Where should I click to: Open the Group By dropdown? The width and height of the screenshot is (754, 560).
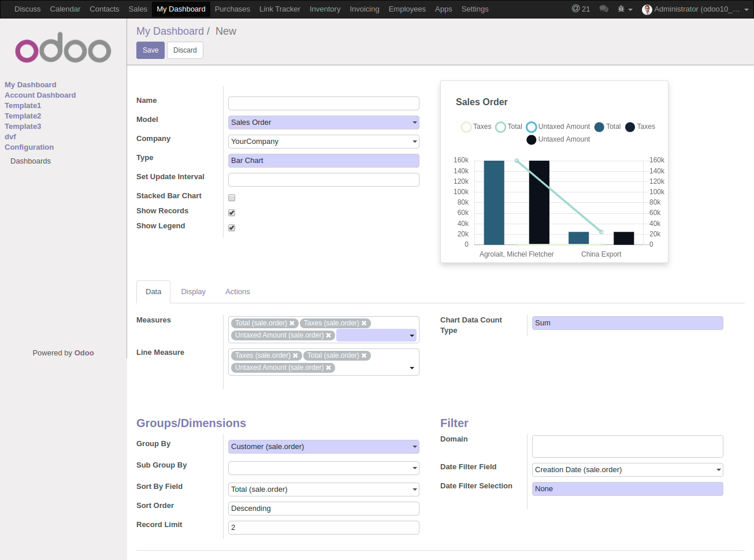[324, 447]
